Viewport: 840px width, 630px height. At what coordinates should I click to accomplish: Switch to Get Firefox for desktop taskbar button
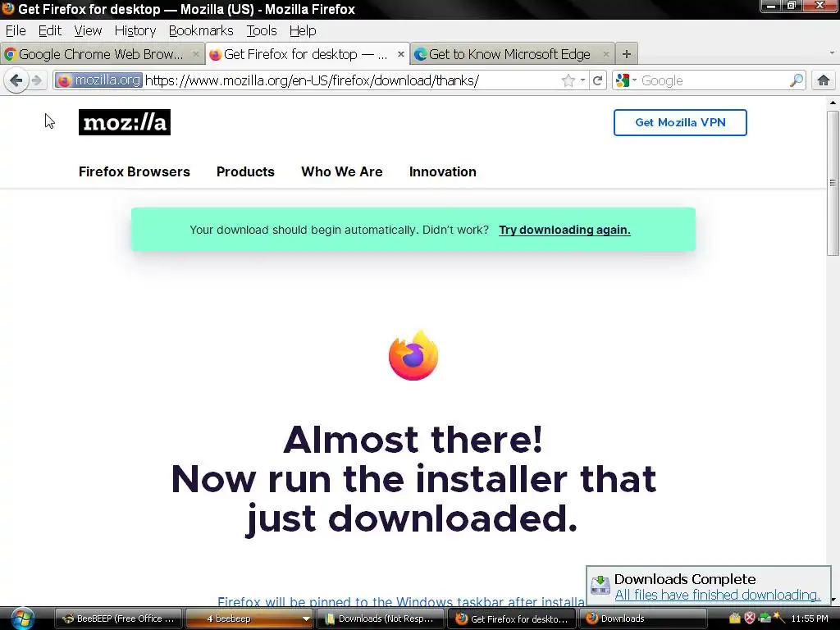click(x=511, y=619)
